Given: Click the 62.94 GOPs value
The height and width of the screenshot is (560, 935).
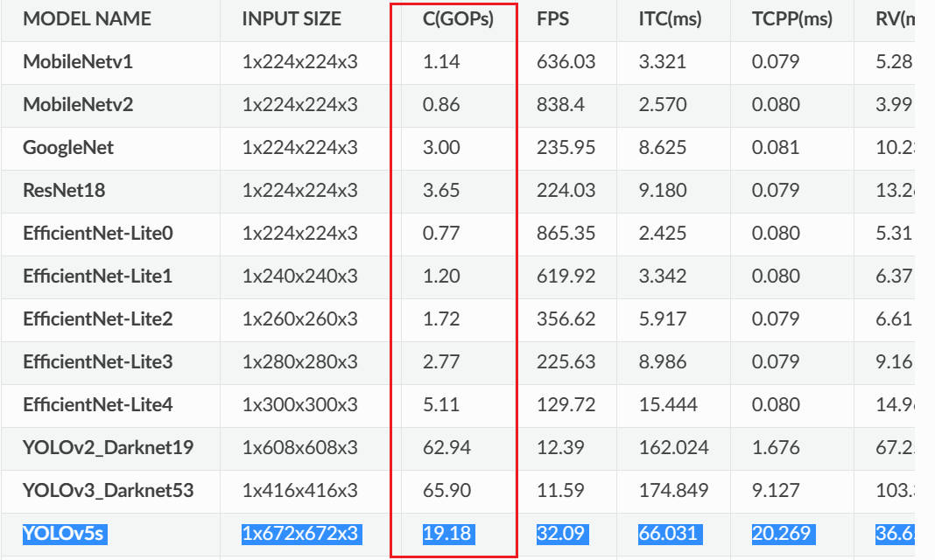Looking at the screenshot, I should (446, 448).
